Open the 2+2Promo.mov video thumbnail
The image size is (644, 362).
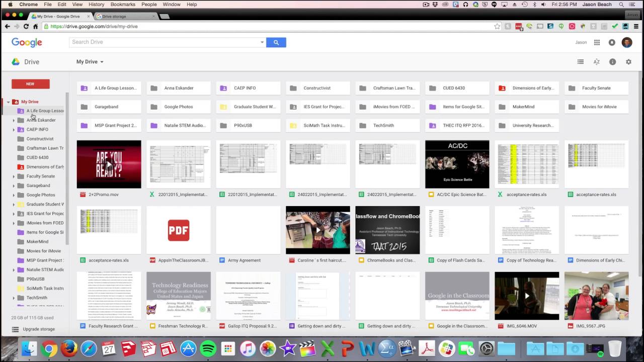click(109, 164)
